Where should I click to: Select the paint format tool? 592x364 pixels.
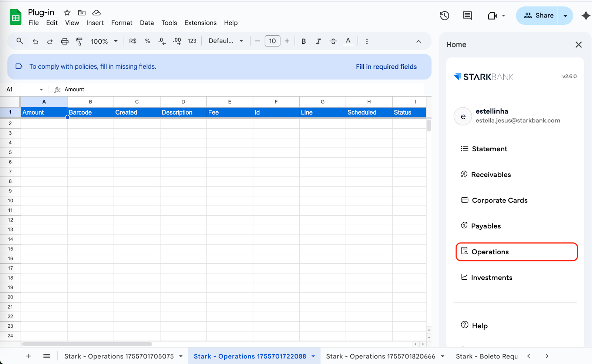pyautogui.click(x=79, y=41)
